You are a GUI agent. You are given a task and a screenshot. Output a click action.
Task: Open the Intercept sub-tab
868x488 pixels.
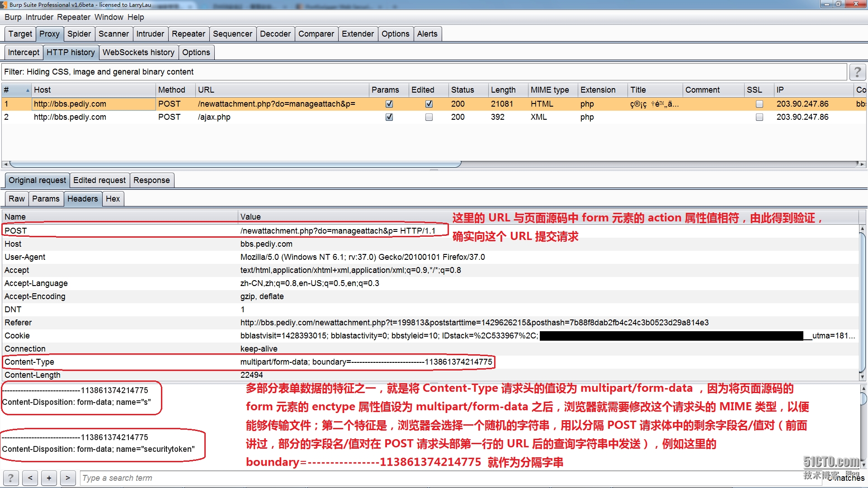point(24,52)
